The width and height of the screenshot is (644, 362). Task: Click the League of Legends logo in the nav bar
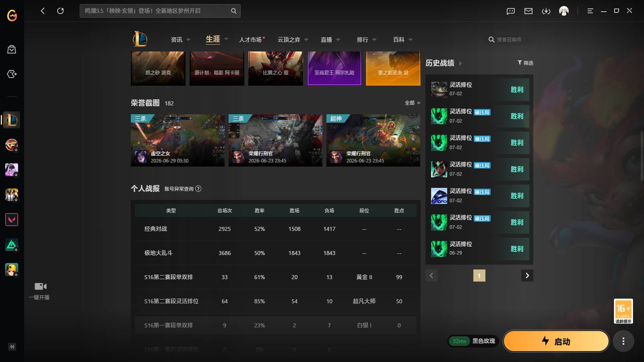pyautogui.click(x=140, y=39)
